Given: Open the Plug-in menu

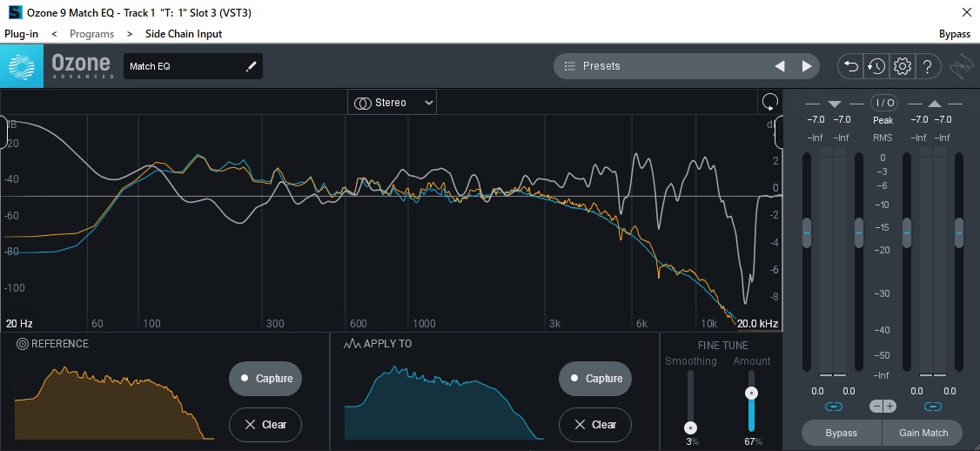Looking at the screenshot, I should (20, 34).
